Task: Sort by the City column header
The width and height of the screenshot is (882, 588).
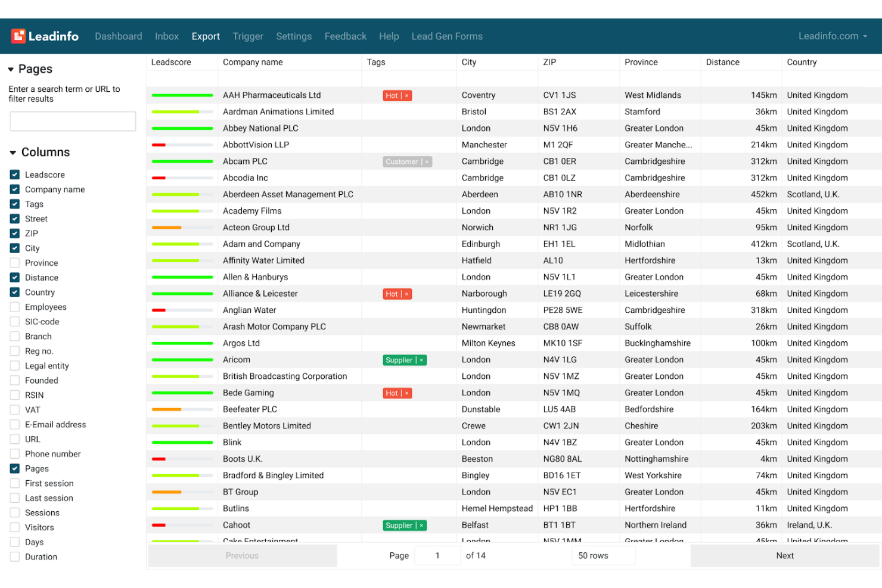Action: coord(469,62)
